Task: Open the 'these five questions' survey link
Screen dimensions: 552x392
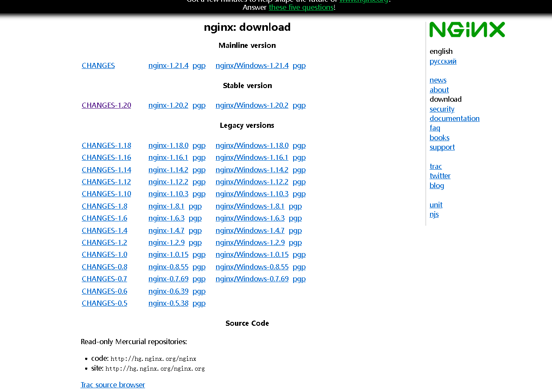Action: pos(301,7)
